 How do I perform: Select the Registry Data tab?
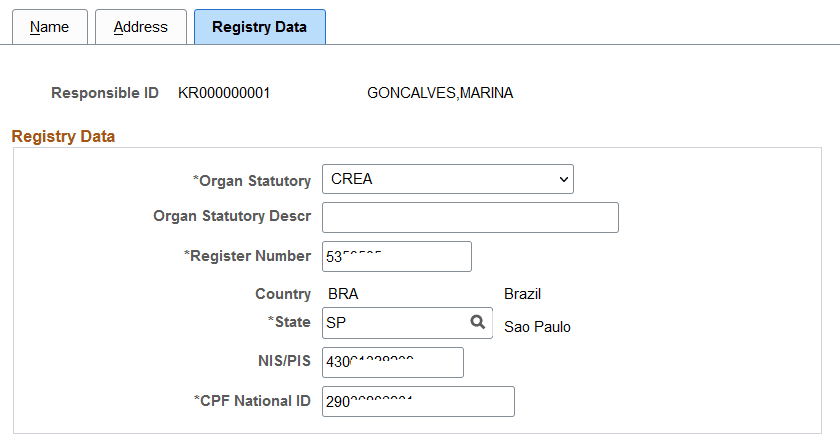(260, 27)
